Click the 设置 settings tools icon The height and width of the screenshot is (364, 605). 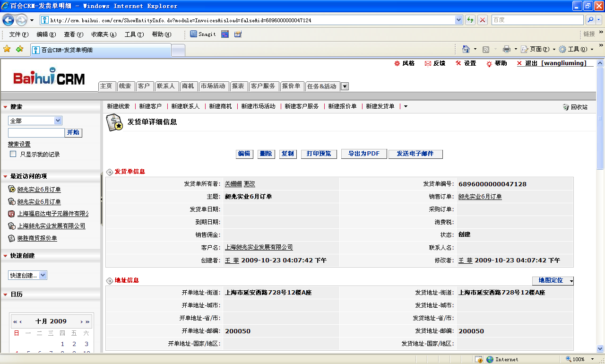458,63
